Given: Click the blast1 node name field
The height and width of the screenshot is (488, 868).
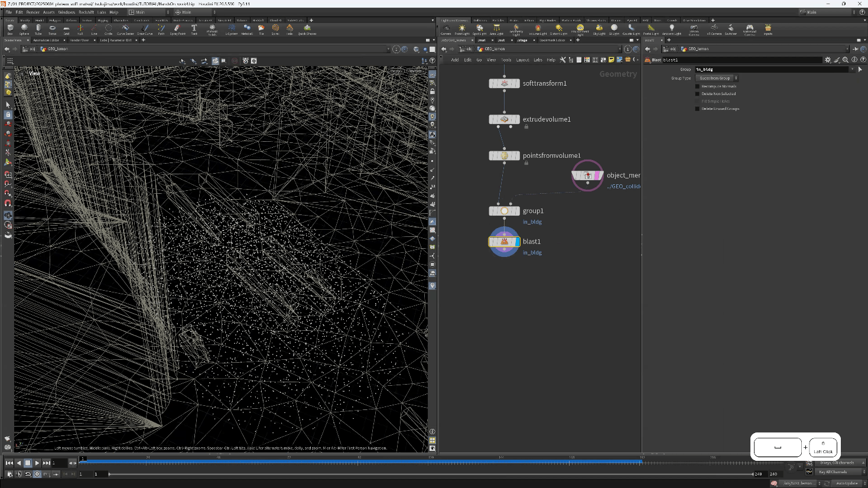Looking at the screenshot, I should [742, 60].
